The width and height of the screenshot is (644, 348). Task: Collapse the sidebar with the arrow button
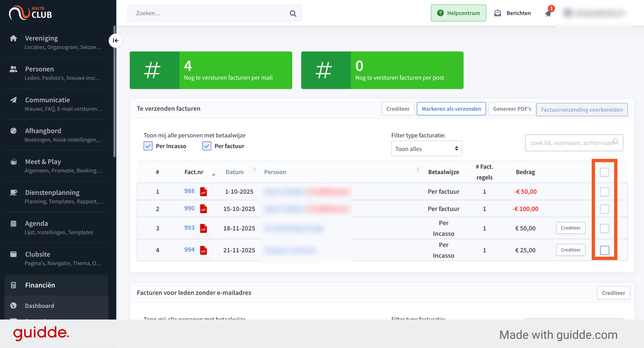116,41
